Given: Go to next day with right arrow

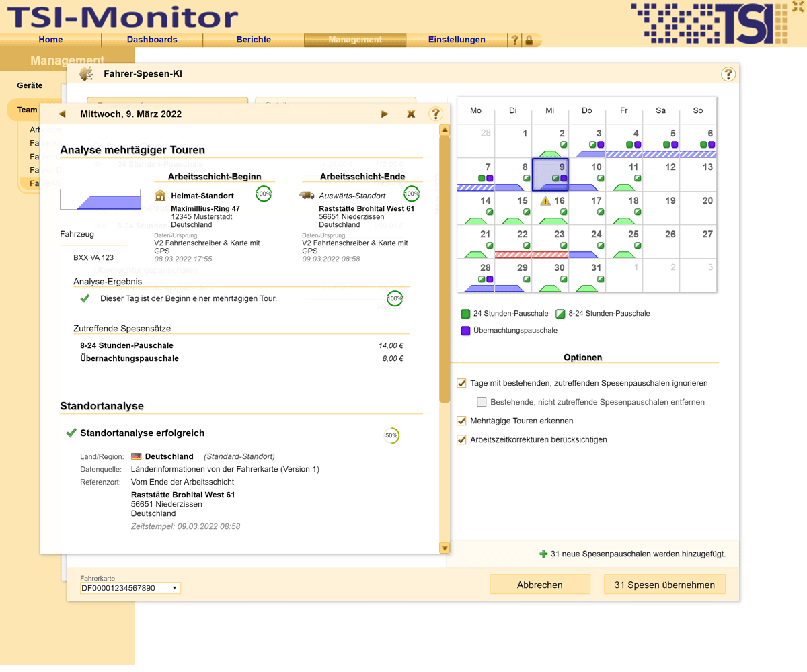Looking at the screenshot, I should 385,114.
